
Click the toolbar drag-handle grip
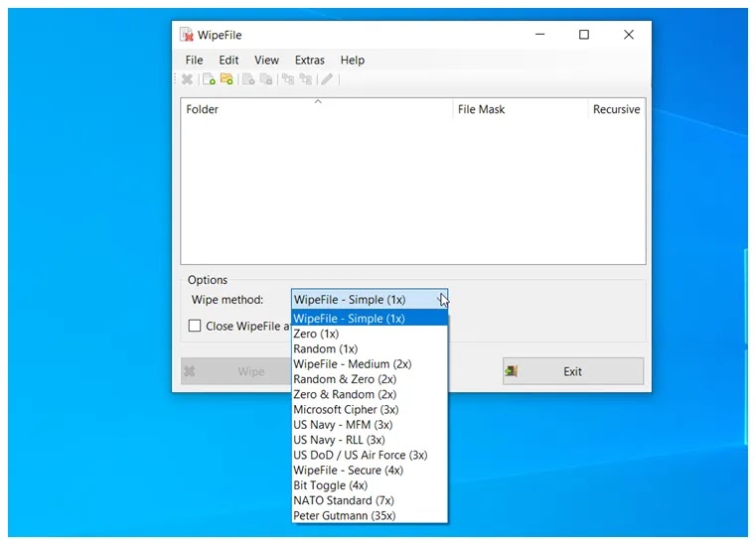click(x=175, y=79)
